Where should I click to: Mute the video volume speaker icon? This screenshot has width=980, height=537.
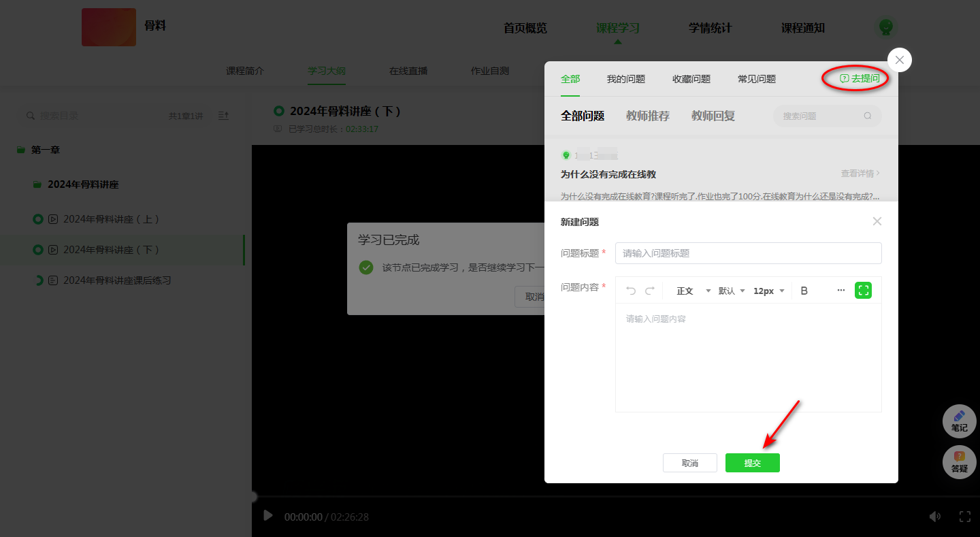(x=936, y=517)
